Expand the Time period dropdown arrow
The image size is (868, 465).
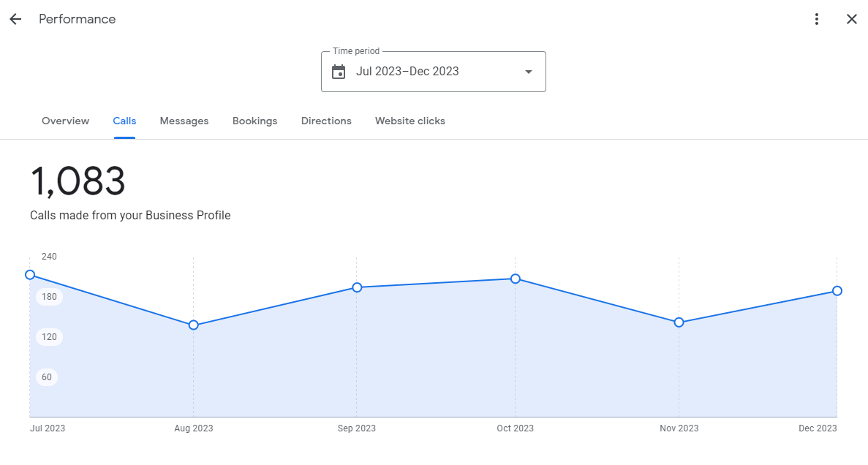click(529, 72)
